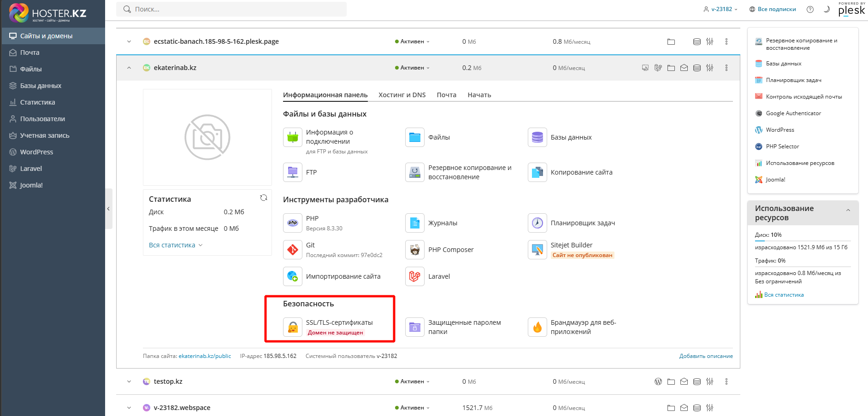Toggle dark mode with the moon icon
Image resolution: width=868 pixels, height=416 pixels.
point(827,9)
